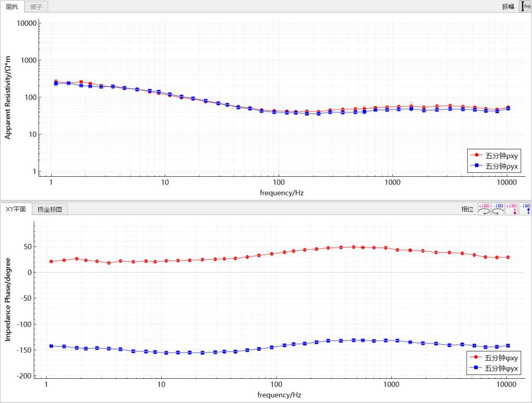Click the blue -180 rotate phase icon
Image resolution: width=532 pixels, height=403 pixels.
pyautogui.click(x=498, y=209)
